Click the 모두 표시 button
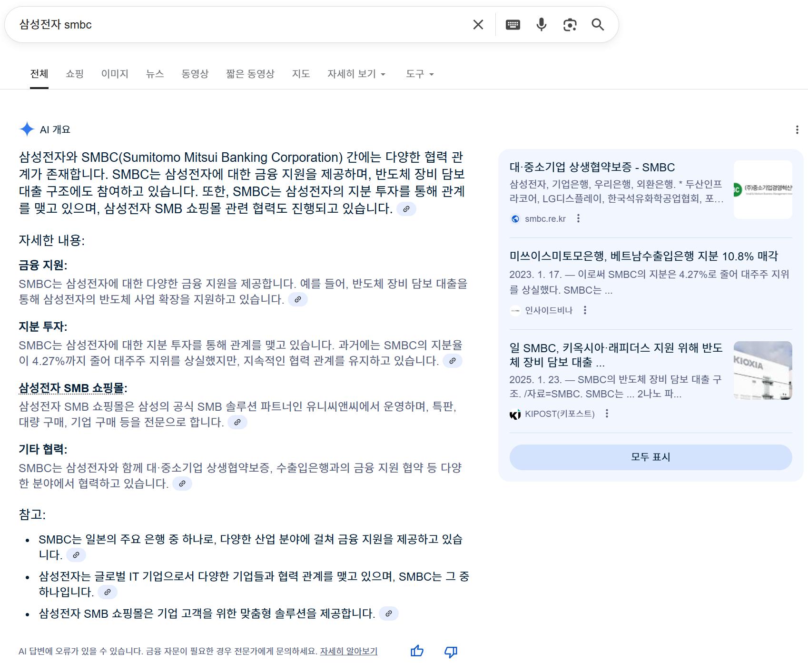The height and width of the screenshot is (672, 808). click(650, 457)
